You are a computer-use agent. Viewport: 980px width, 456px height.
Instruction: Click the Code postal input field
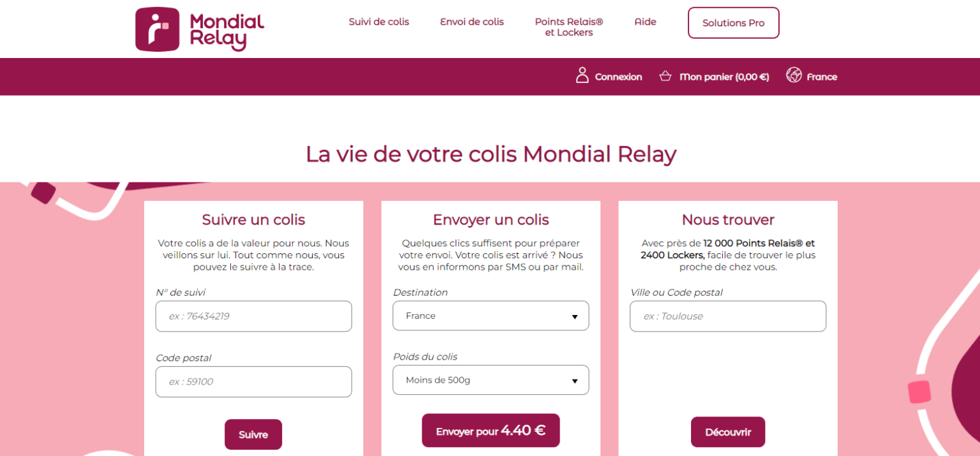click(253, 381)
